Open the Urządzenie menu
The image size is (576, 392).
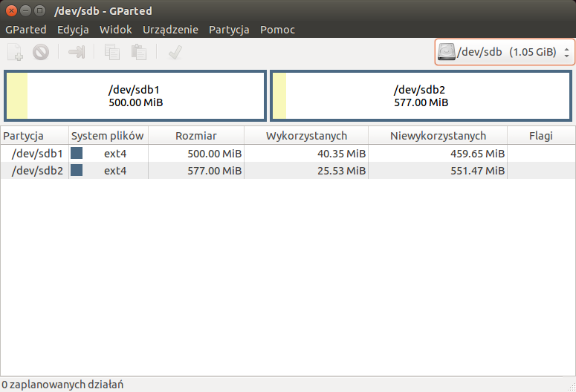click(x=170, y=30)
